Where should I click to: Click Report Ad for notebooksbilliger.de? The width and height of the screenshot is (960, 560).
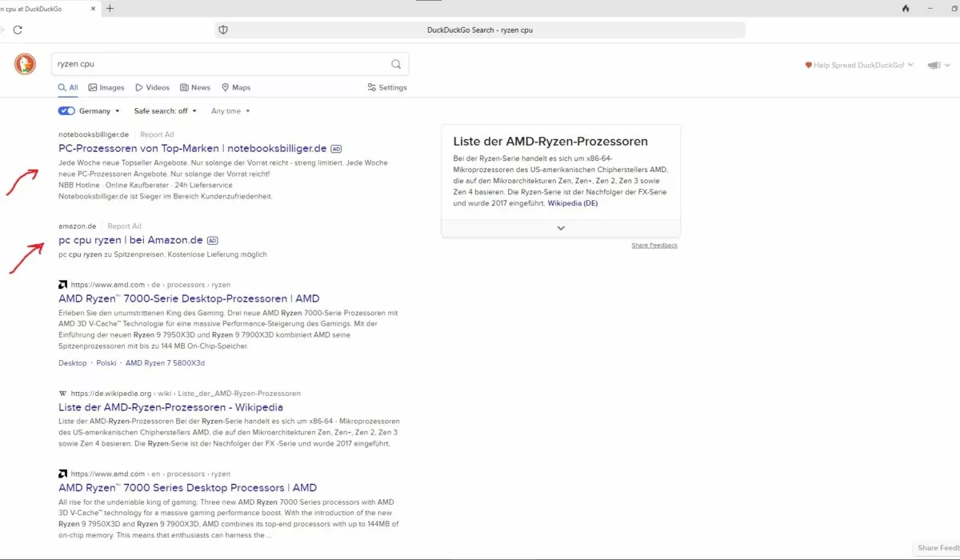point(157,134)
